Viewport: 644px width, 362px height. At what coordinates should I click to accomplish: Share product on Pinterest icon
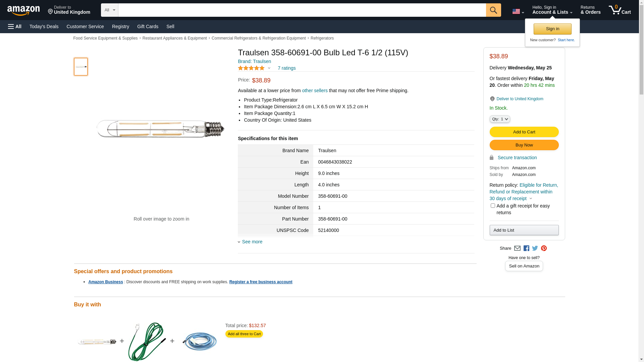click(544, 248)
